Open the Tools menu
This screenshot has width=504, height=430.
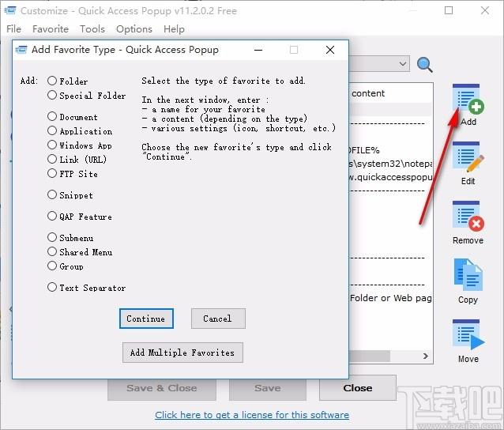click(x=92, y=29)
